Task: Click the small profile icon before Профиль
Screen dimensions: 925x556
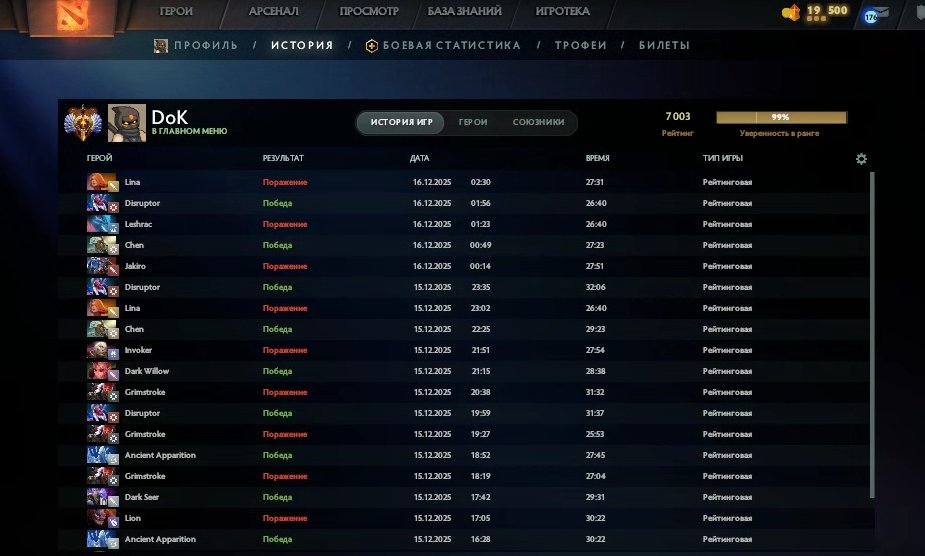Action: pos(160,45)
